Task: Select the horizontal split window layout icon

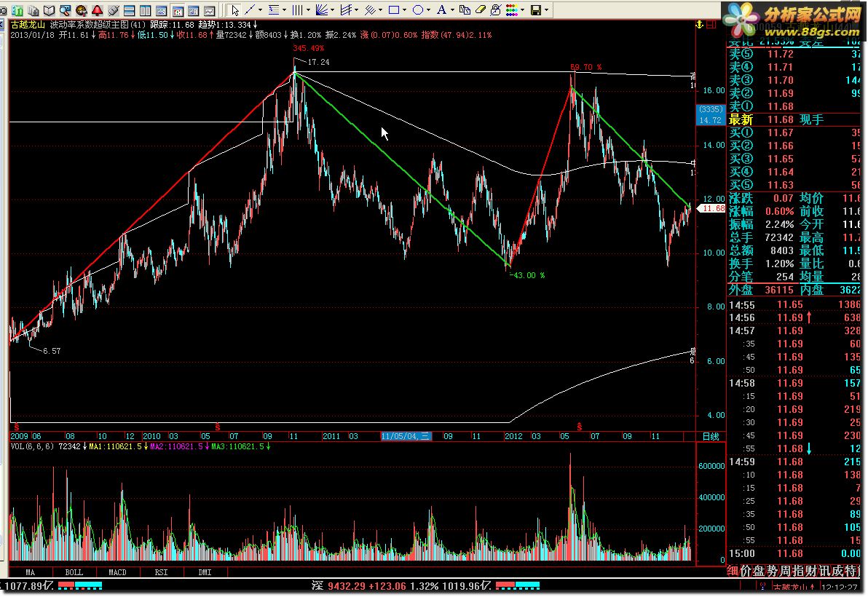Action: (130, 10)
